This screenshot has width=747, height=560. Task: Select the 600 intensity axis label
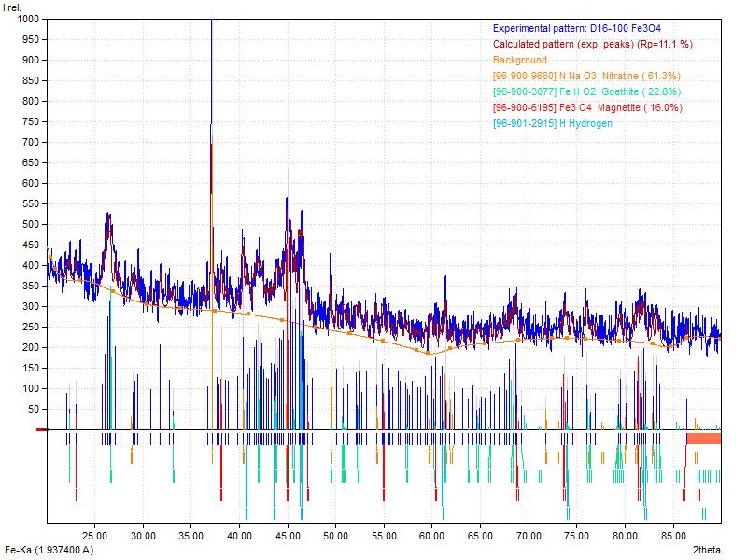pos(31,183)
